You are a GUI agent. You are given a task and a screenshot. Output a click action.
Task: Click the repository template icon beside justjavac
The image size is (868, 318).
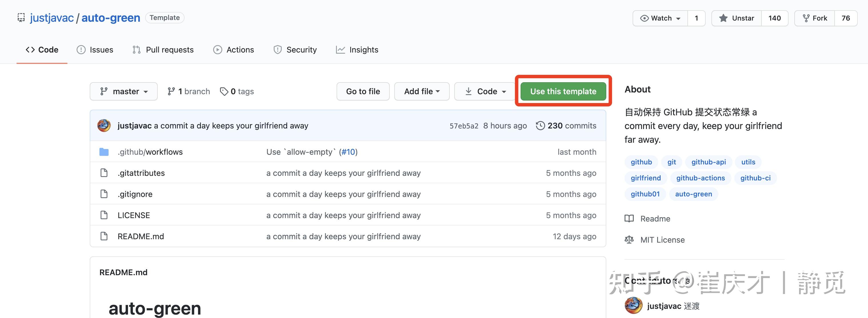[x=21, y=17]
